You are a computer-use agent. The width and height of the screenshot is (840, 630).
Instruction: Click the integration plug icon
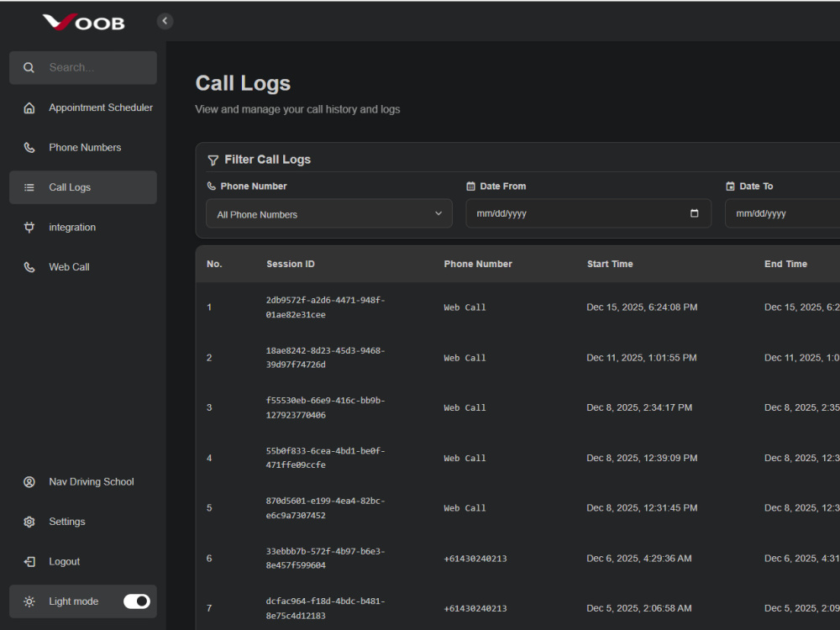(29, 227)
